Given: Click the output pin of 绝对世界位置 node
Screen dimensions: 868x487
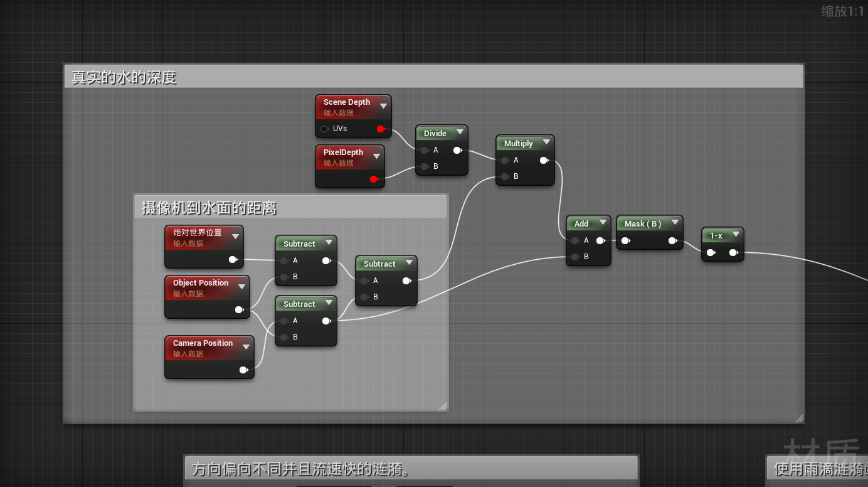Looking at the screenshot, I should [x=233, y=260].
